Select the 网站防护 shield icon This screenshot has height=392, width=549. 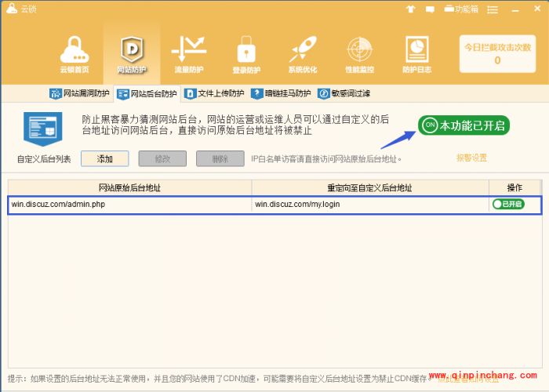[132, 54]
